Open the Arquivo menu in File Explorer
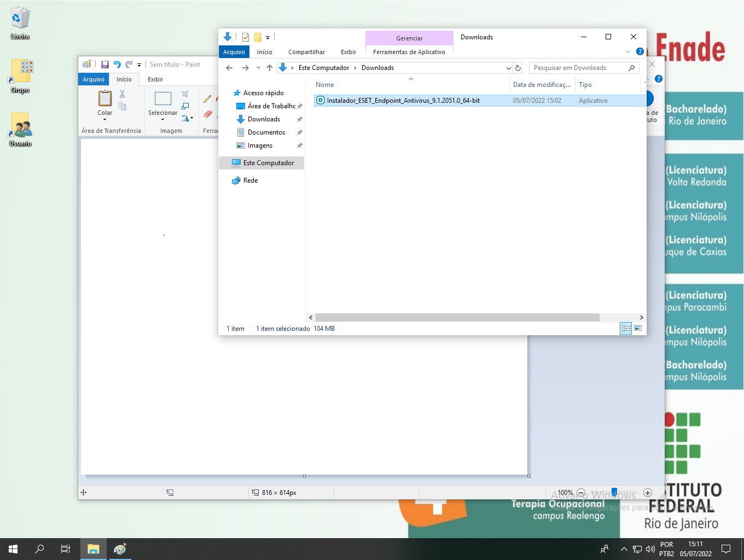Viewport: 744px width, 560px height. pos(234,52)
